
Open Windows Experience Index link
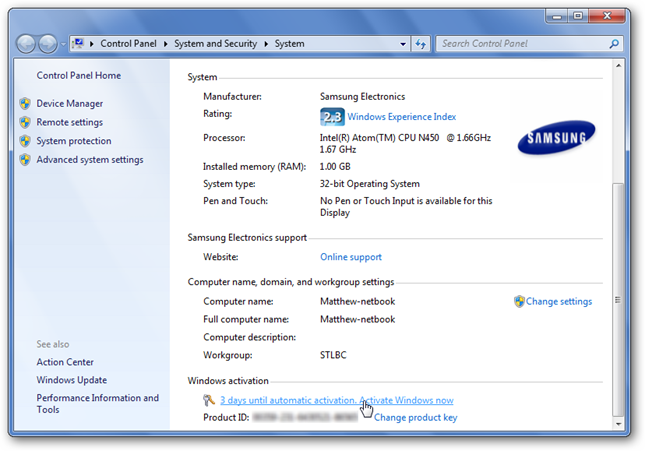click(401, 117)
